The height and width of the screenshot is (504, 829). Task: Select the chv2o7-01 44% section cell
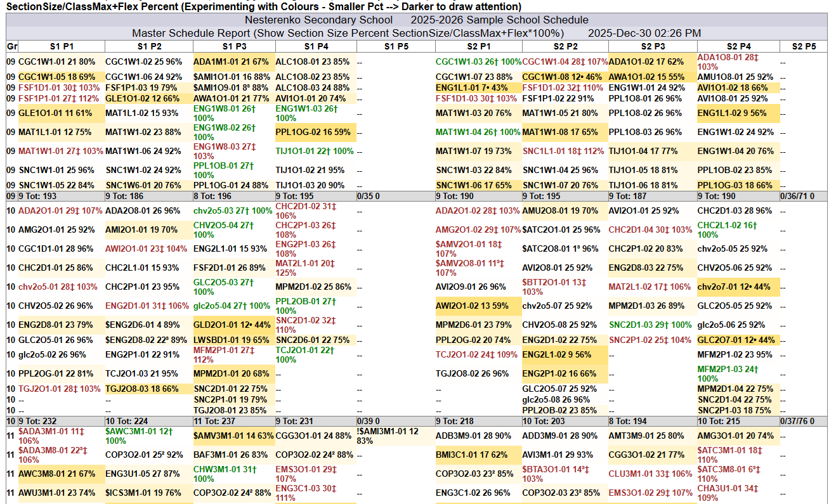[734, 287]
